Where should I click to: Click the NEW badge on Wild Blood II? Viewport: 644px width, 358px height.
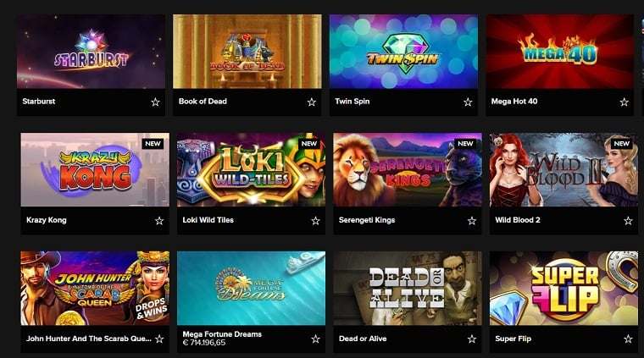click(621, 144)
